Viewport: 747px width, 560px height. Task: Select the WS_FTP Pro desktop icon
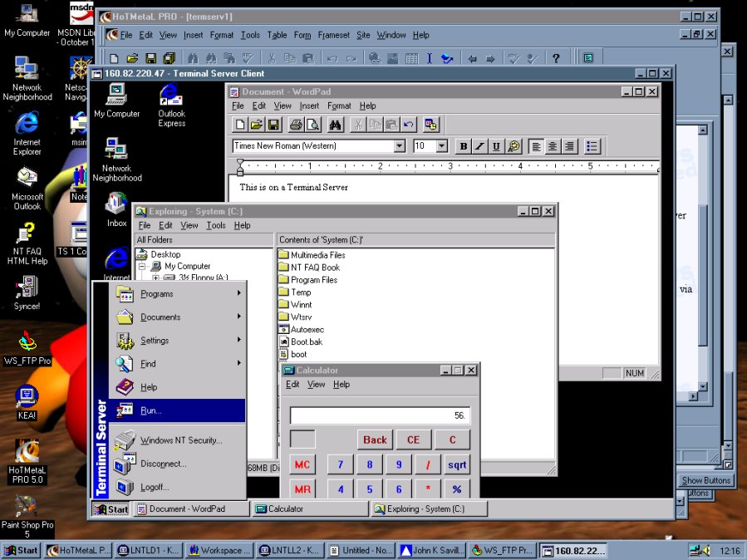tap(27, 348)
